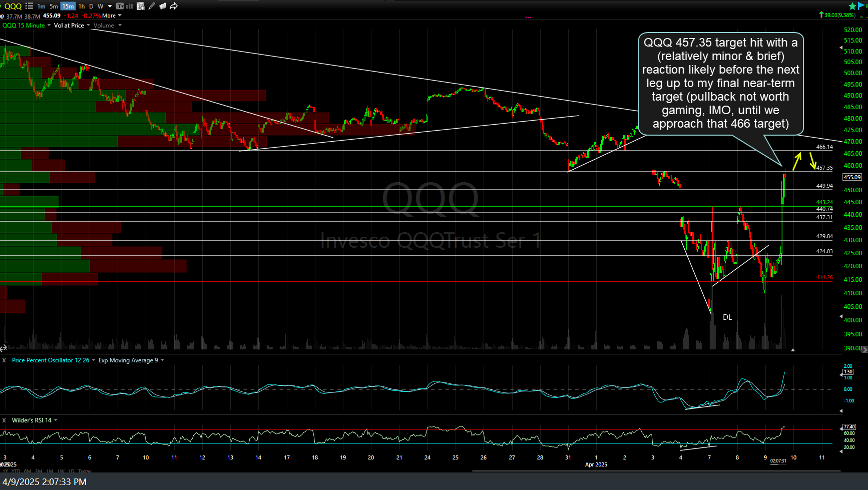
Task: Click the Apr 2025 axis label
Action: coord(596,464)
